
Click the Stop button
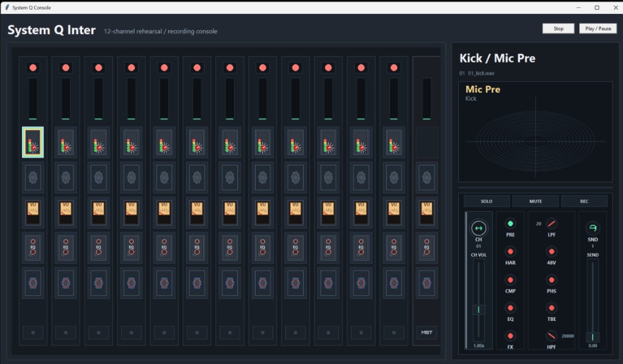(559, 29)
